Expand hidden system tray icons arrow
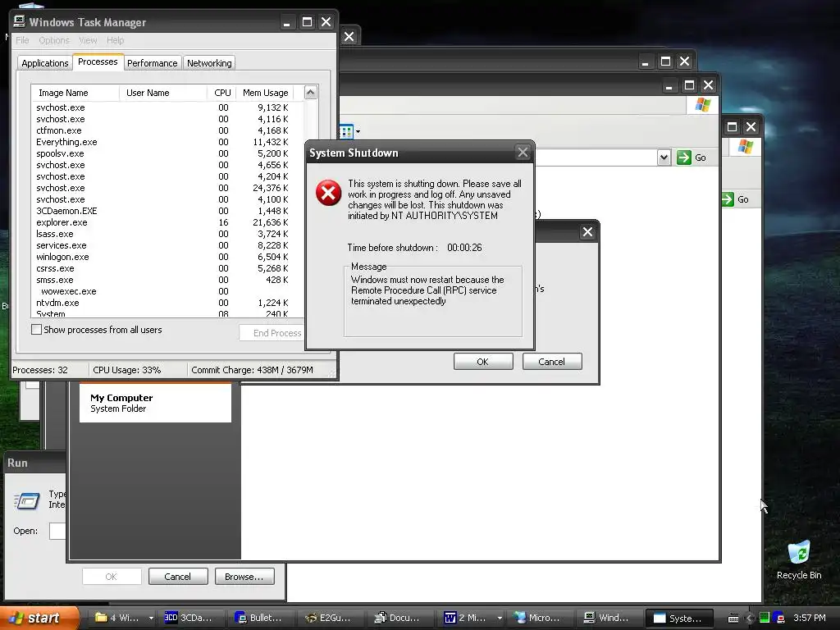 [749, 619]
